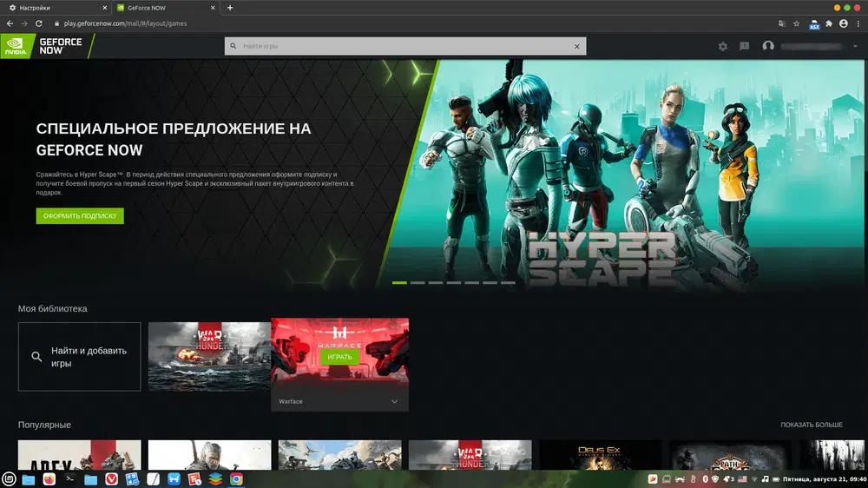Screen dimensions: 868x488
Task: Click the battery tray icon
Action: click(775, 479)
